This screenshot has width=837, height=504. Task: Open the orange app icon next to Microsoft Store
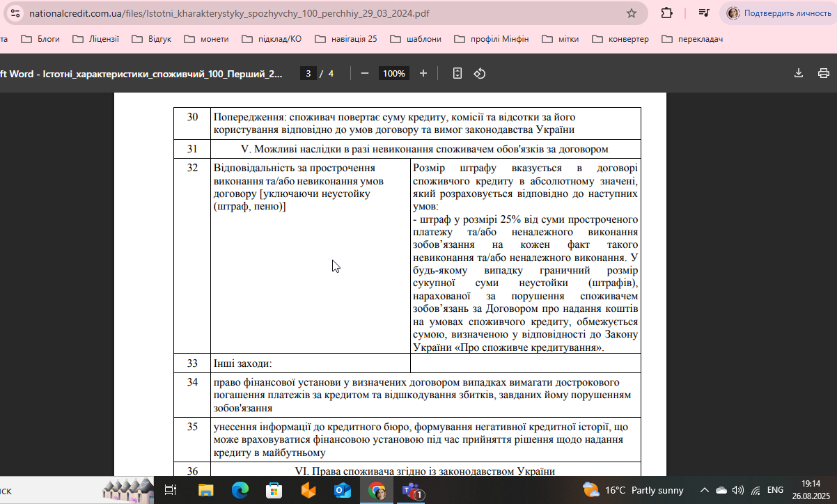[308, 490]
